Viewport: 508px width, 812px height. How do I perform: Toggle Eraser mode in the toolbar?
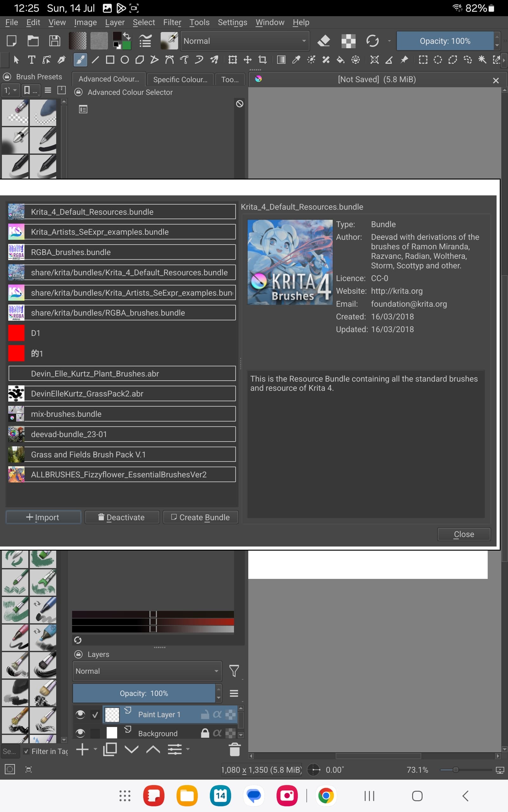tap(324, 41)
